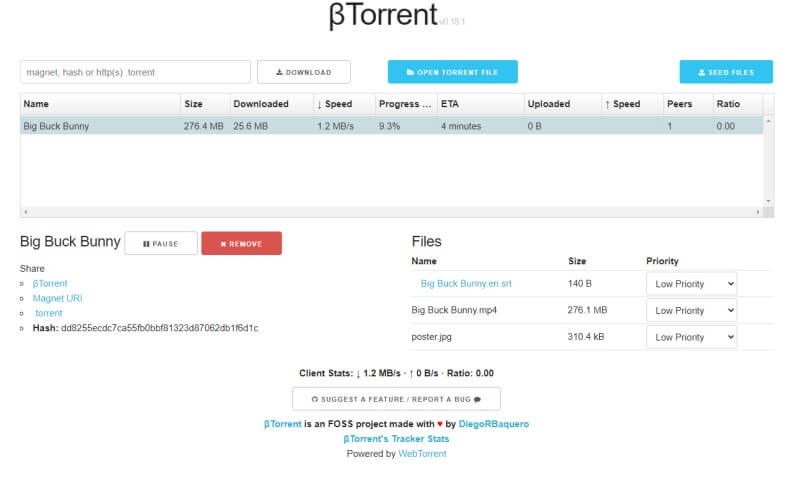
Task: Sort torrents by Size column header
Action: click(205, 104)
